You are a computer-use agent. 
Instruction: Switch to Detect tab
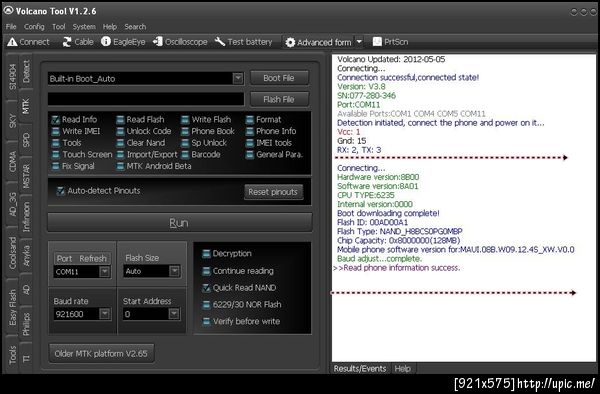click(26, 71)
